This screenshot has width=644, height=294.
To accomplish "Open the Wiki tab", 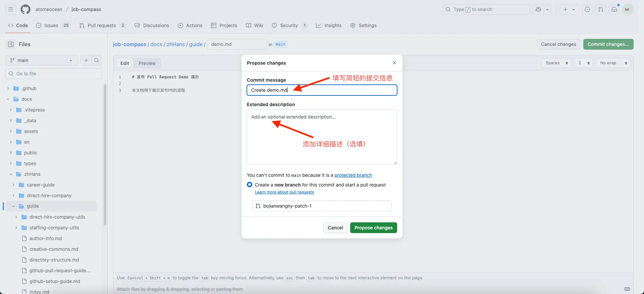I will [255, 25].
